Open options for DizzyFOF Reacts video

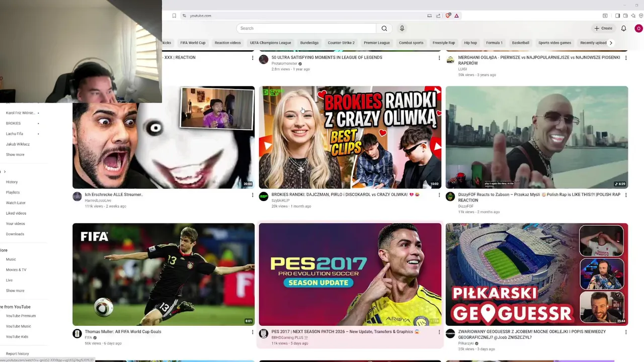pos(626,195)
